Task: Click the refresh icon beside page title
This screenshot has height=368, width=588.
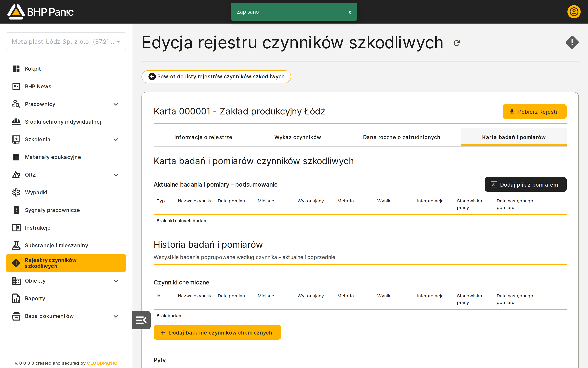Action: click(x=457, y=43)
